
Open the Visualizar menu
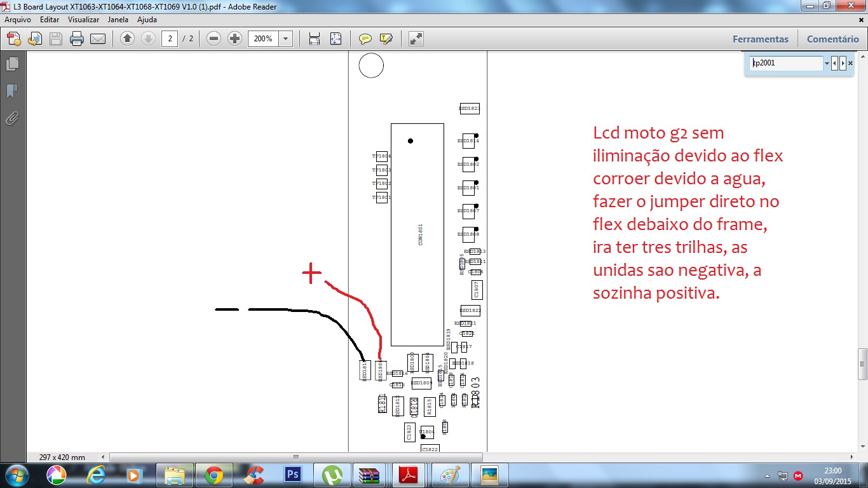(x=84, y=20)
